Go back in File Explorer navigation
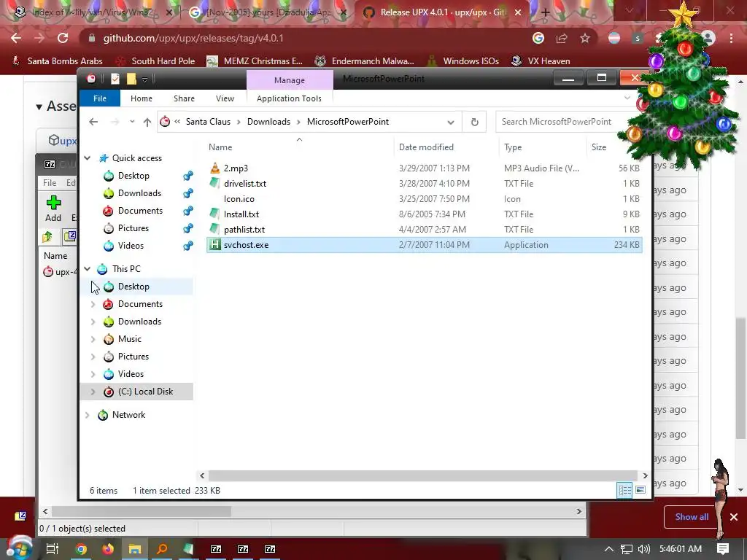Image resolution: width=747 pixels, height=560 pixels. [93, 122]
